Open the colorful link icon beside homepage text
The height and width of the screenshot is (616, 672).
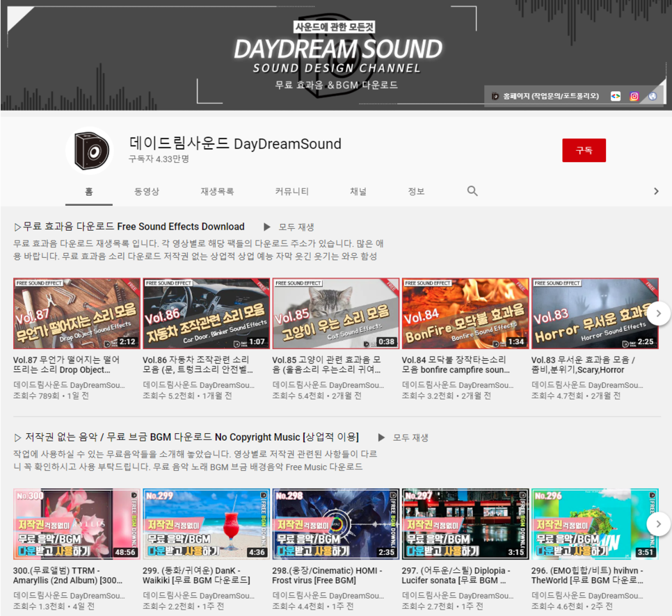pyautogui.click(x=616, y=97)
